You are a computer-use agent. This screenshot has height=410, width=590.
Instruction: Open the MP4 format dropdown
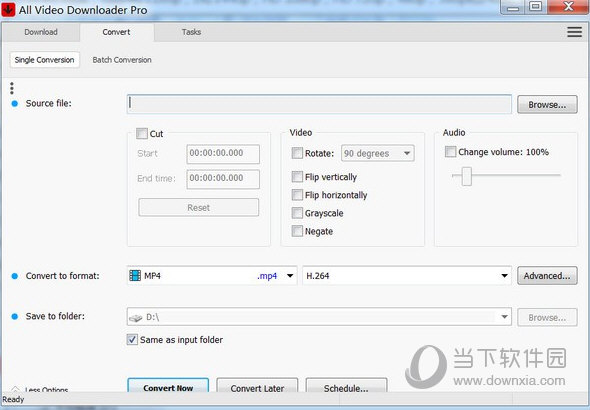coord(212,276)
